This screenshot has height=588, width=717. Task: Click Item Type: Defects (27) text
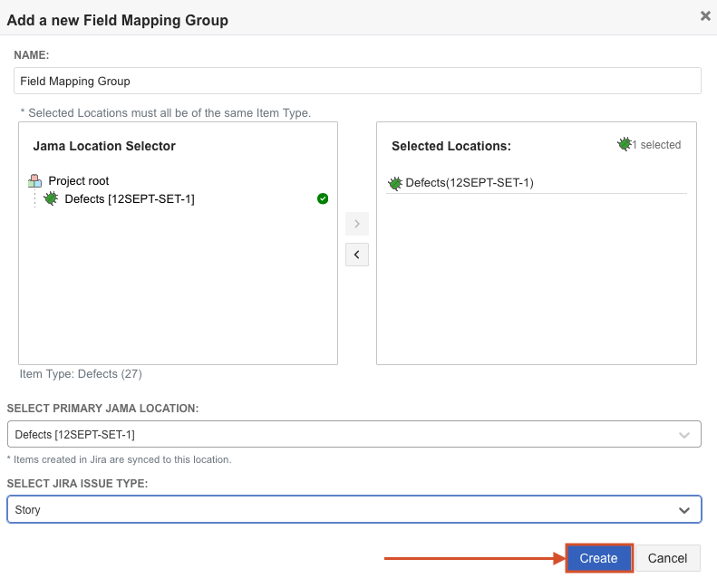point(81,373)
